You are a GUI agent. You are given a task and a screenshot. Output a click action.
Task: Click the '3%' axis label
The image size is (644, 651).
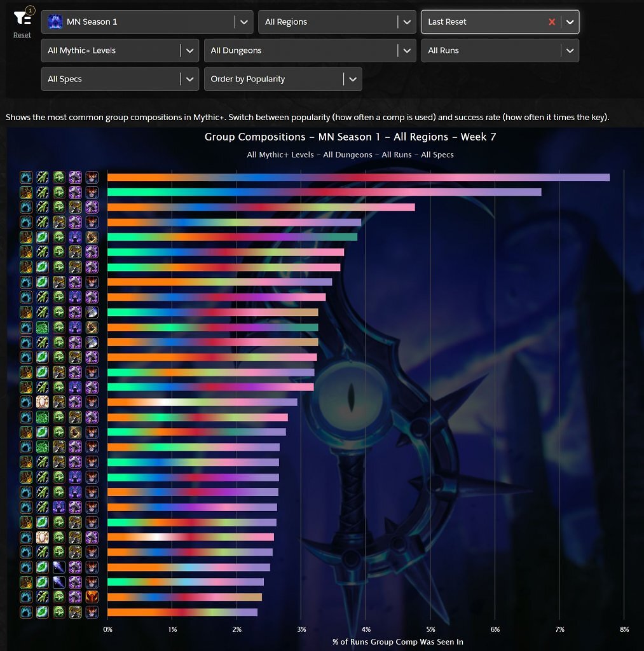[301, 629]
